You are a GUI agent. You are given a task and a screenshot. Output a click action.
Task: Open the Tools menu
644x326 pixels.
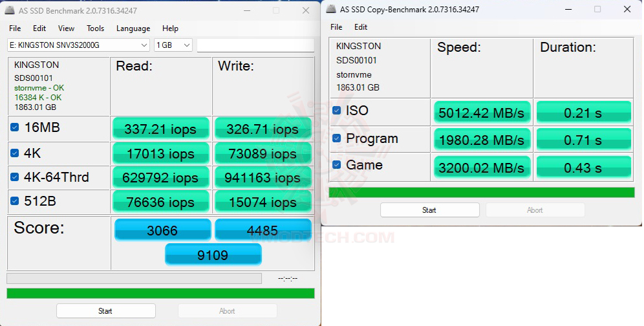(95, 28)
